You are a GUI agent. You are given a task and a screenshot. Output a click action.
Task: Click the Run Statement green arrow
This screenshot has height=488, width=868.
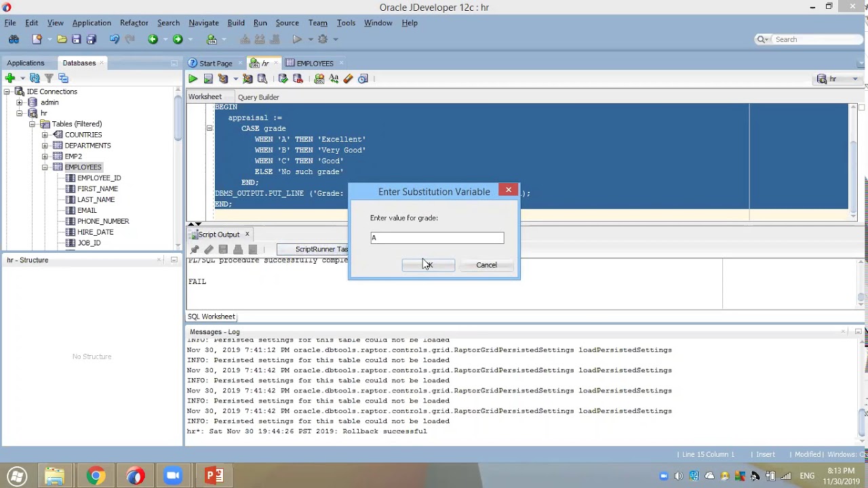pyautogui.click(x=193, y=79)
